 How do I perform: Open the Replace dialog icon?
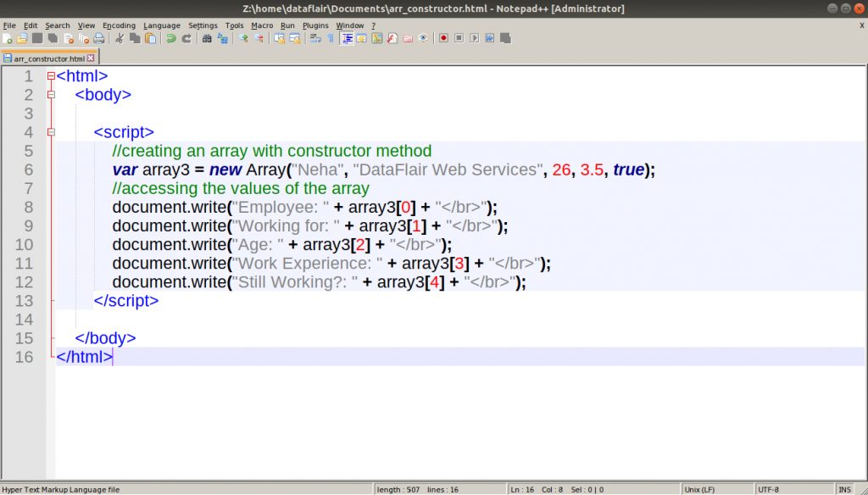(x=223, y=38)
